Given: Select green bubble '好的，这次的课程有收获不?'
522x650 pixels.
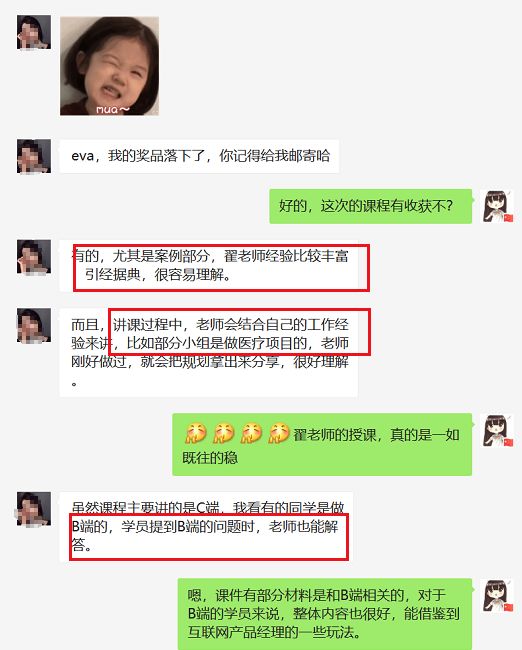Looking at the screenshot, I should click(x=371, y=206).
